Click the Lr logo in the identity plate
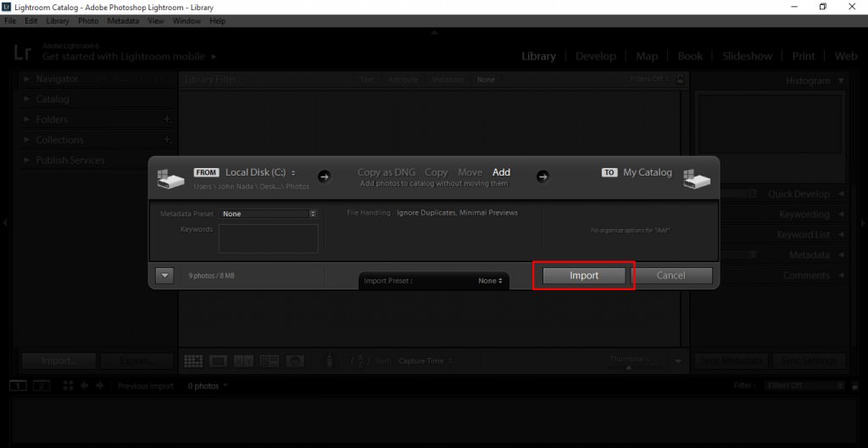 point(23,53)
